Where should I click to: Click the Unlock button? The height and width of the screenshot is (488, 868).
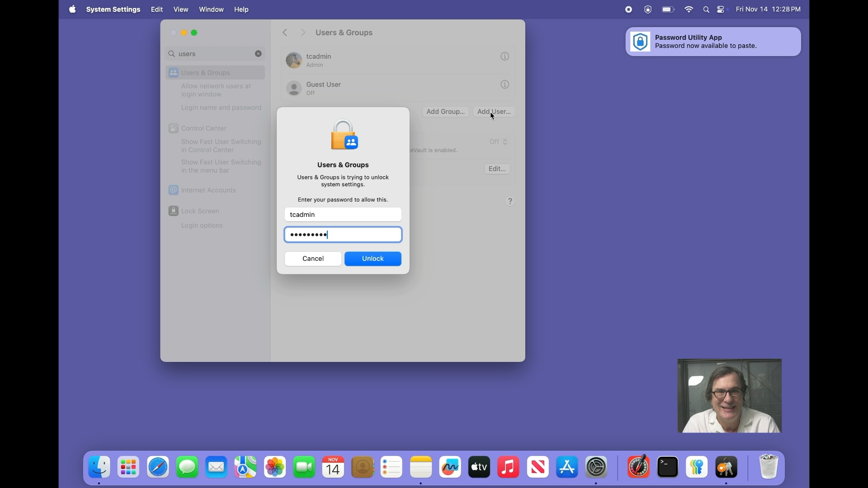(x=373, y=259)
